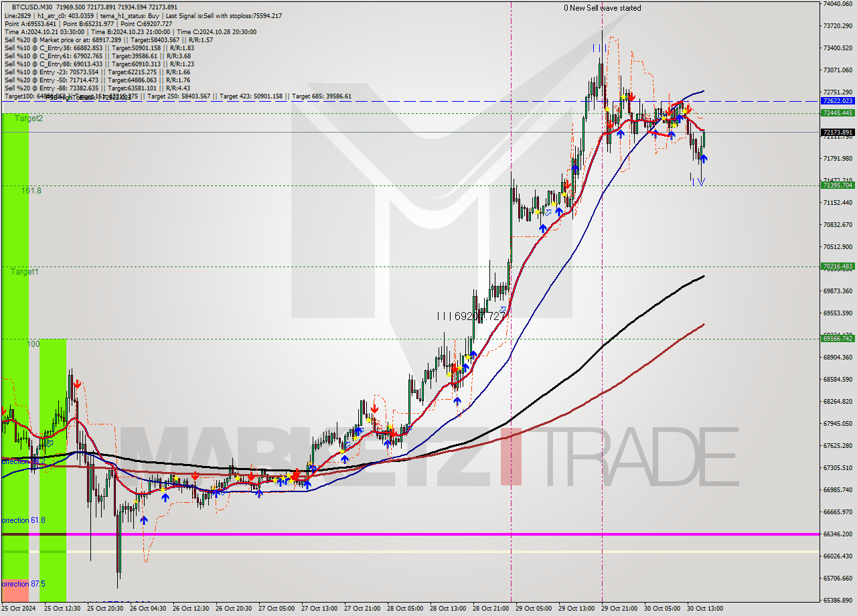Image resolution: width=857 pixels, height=616 pixels.
Task: Select the magenta horizontal line object
Action: 410,534
